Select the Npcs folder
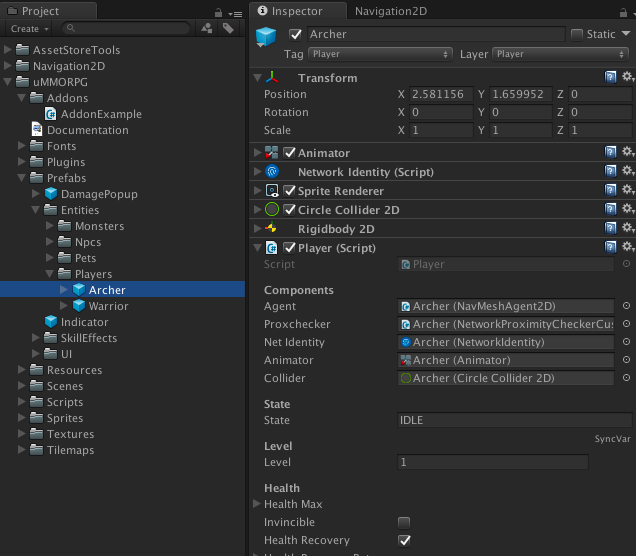Viewport: 636px width, 556px height. [80, 242]
